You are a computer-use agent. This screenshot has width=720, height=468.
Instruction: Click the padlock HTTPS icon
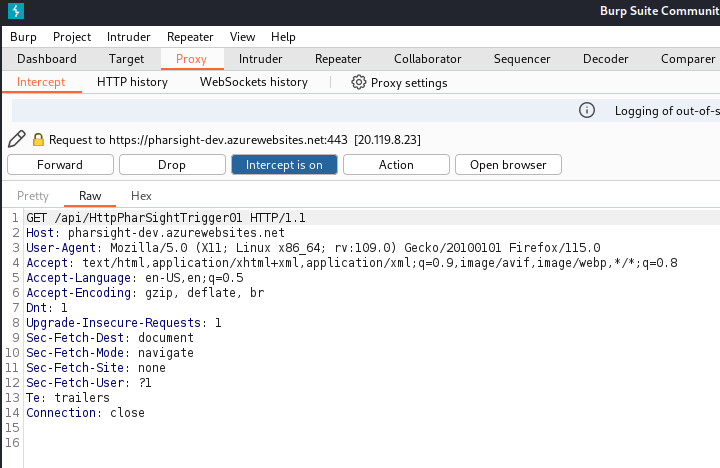coord(39,140)
